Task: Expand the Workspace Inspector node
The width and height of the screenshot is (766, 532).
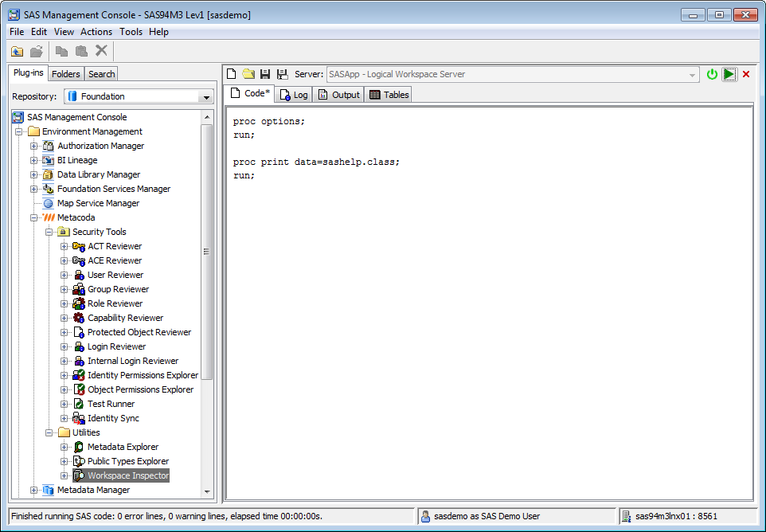Action: click(64, 475)
